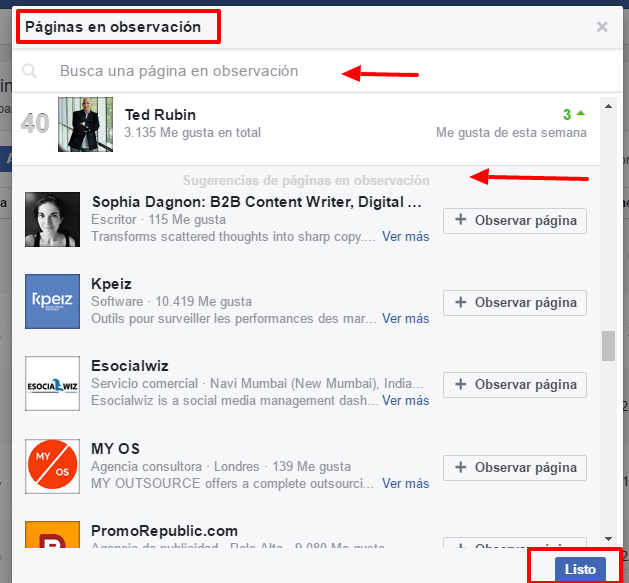
Task: Click the search magnifier icon
Action: [30, 71]
